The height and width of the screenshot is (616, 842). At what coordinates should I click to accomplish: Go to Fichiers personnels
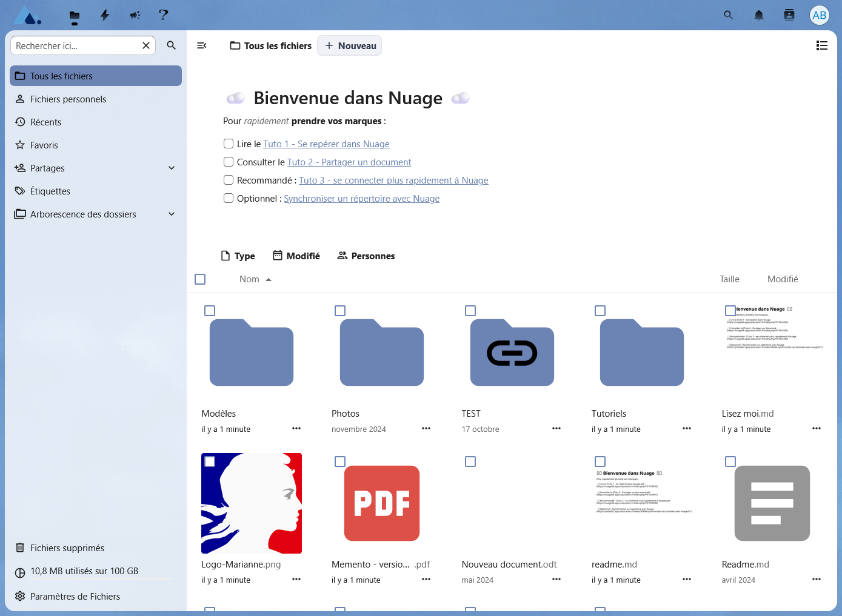click(96, 99)
